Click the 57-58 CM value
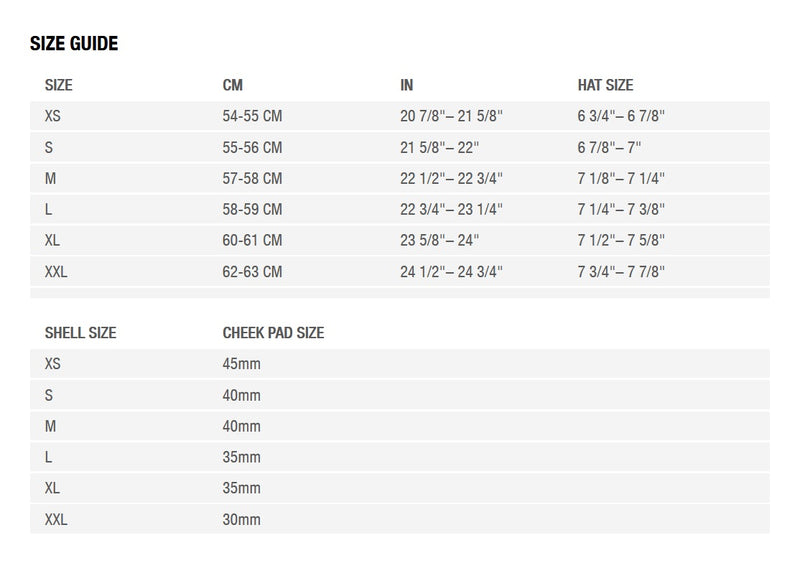Image resolution: width=800 pixels, height=581 pixels. click(x=252, y=178)
